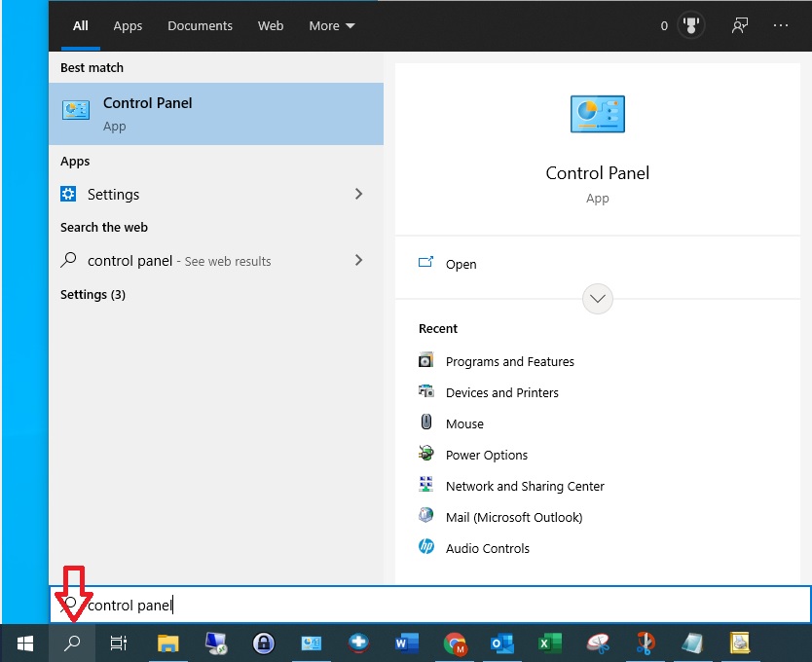The height and width of the screenshot is (662, 812).
Task: Open the More filter dropdown
Action: tap(331, 25)
